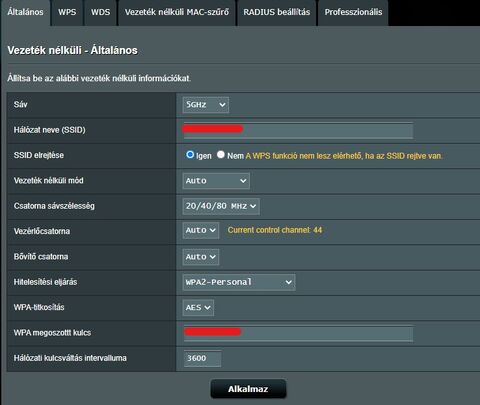Screen dimensions: 480x405
Task: Expand the Csatorna sávszélesség 20/40/80 MHz dropdown
Action: tap(221, 206)
